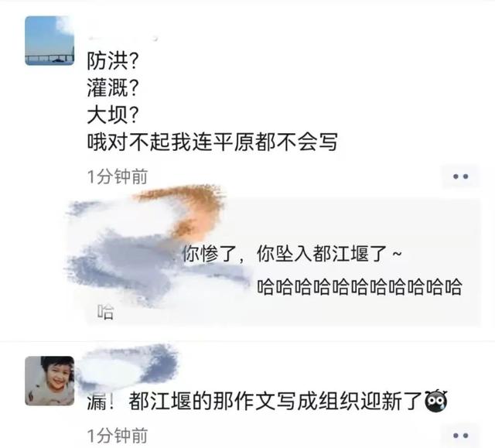The height and width of the screenshot is (448, 495).
Task: Tap the two-dot menu under the second post
Action: [x=461, y=436]
